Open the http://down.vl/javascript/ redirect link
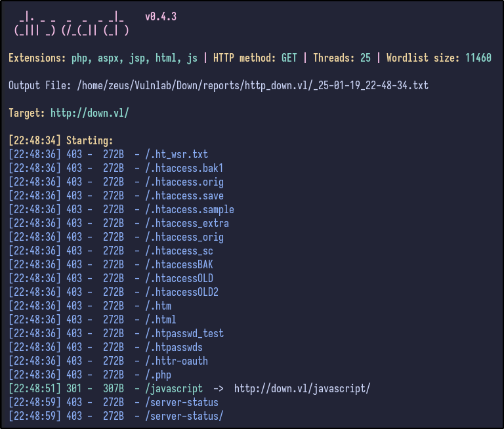 click(x=302, y=388)
